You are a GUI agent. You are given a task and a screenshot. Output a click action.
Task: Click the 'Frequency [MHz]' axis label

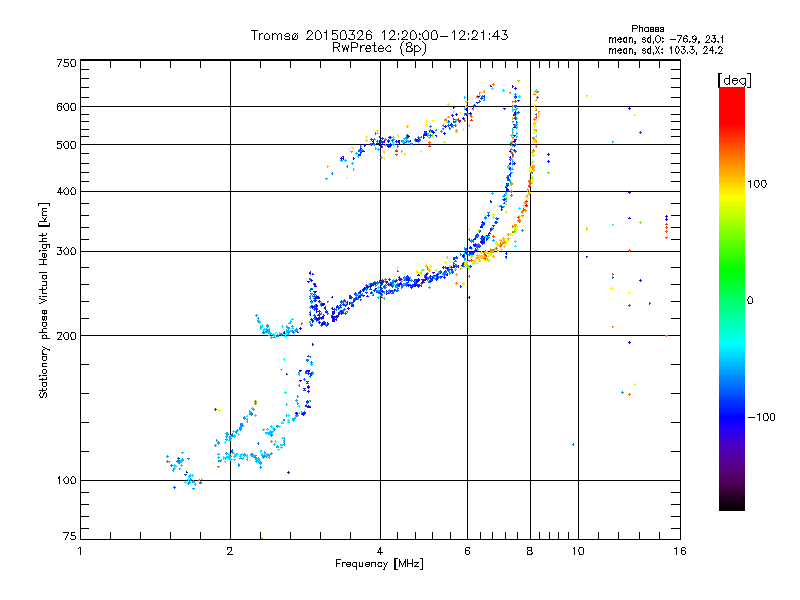click(x=379, y=564)
